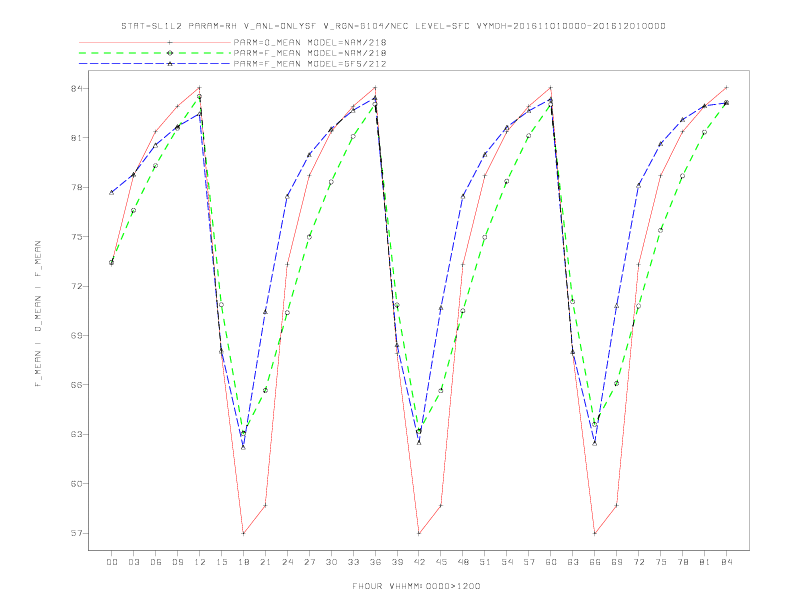Click green circle data point at hour 03
The width and height of the screenshot is (792, 612).
[x=133, y=211]
